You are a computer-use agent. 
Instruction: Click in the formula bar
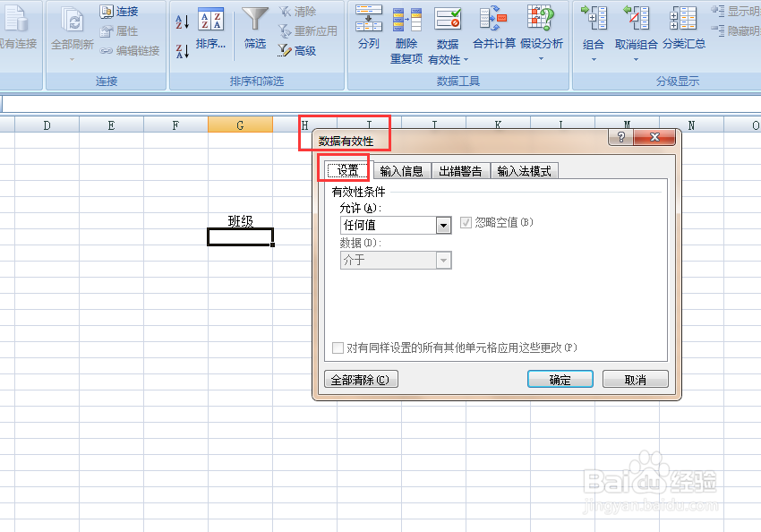pos(381,105)
